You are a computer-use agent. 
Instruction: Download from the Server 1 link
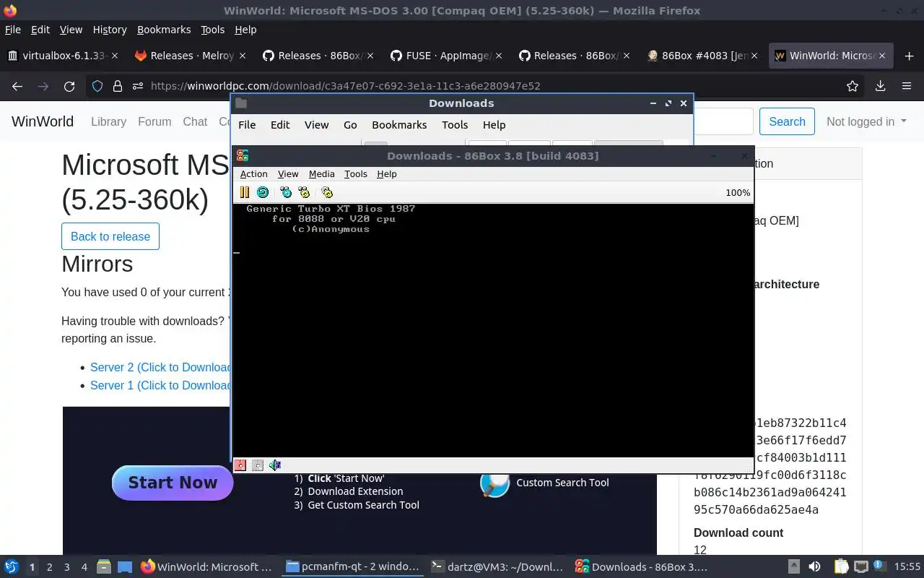click(x=160, y=385)
